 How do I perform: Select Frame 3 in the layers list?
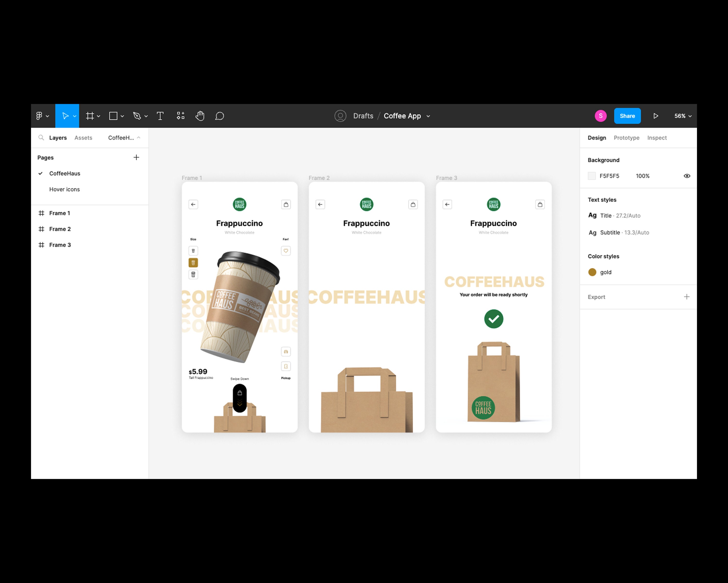pos(60,245)
